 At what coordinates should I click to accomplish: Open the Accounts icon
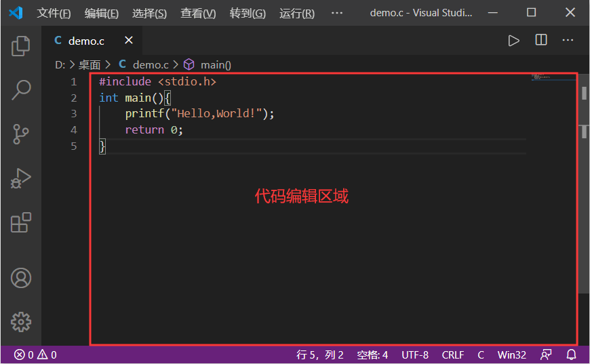[21, 278]
